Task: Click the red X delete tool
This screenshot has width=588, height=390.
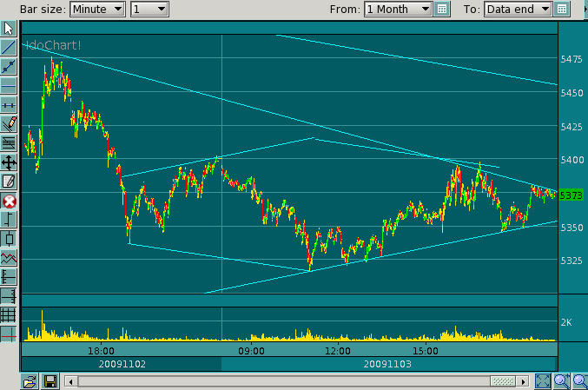Action: (x=9, y=201)
